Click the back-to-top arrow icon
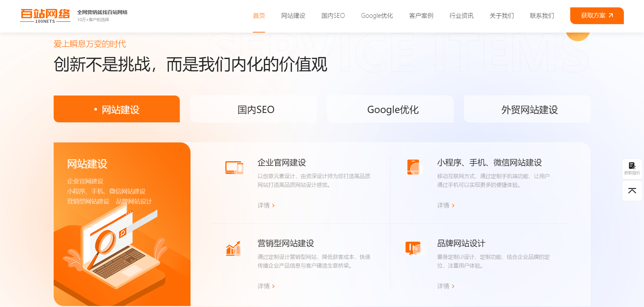The width and height of the screenshot is (644, 307). pos(632,191)
